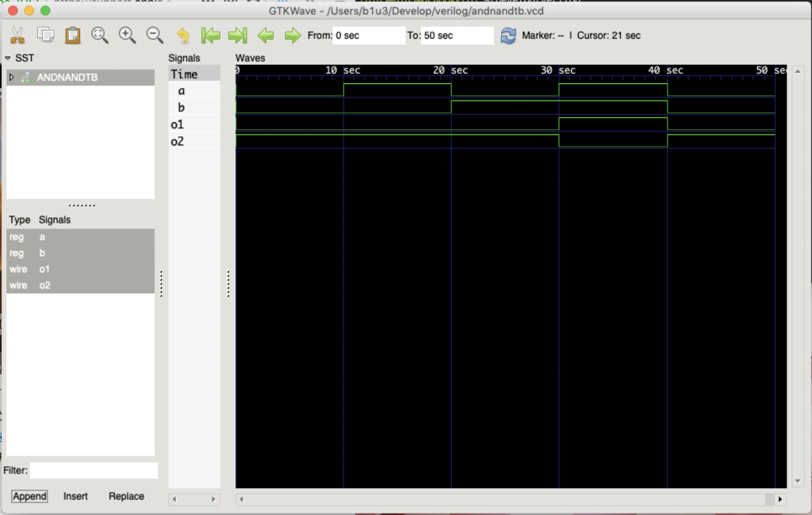Image resolution: width=812 pixels, height=515 pixels.
Task: Click the 30 sec timeline marker
Action: [557, 71]
